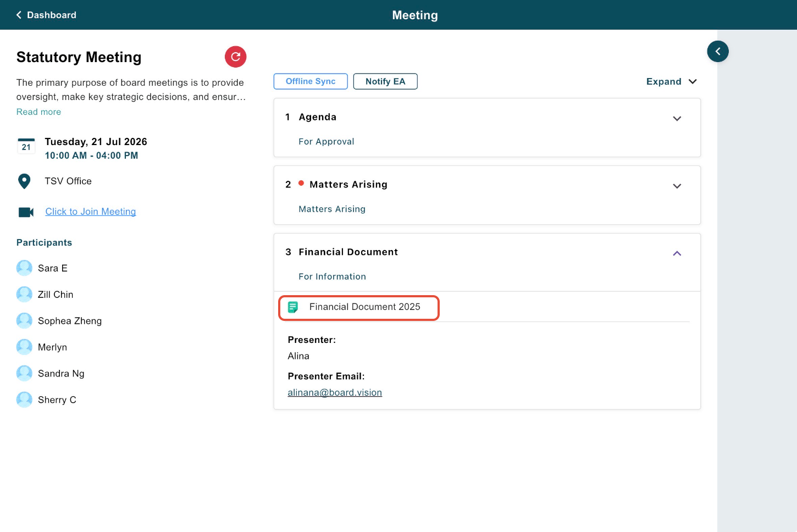Click the Matters Arising item title
Viewport: 797px width, 532px height.
pos(348,185)
